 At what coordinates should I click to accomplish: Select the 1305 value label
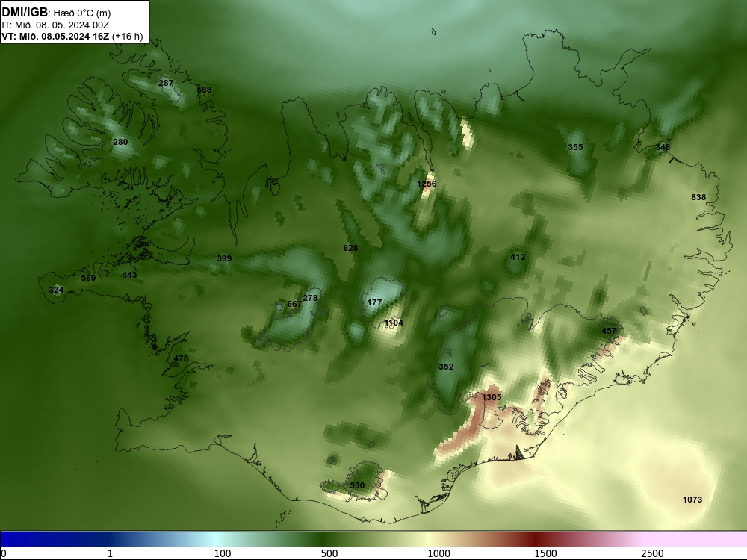[492, 397]
